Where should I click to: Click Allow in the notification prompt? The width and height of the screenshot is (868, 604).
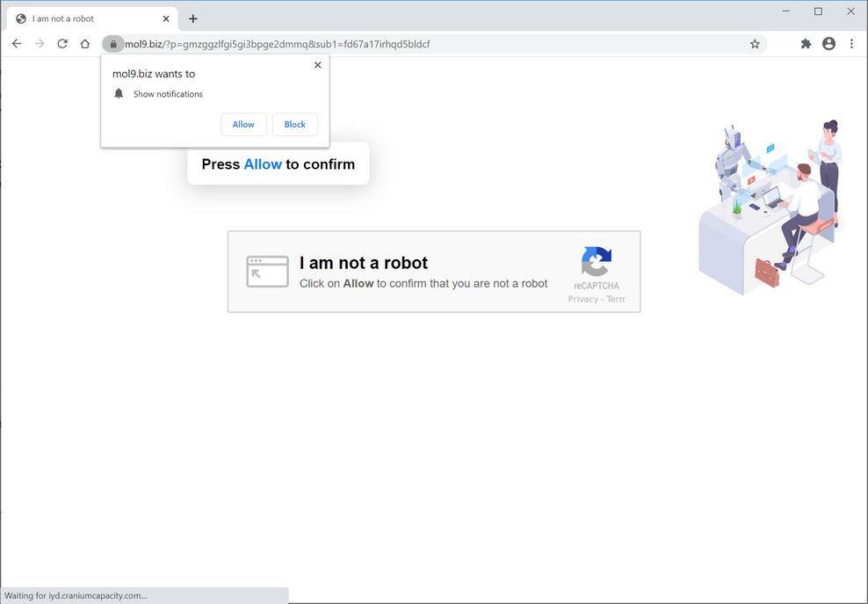[x=243, y=124]
